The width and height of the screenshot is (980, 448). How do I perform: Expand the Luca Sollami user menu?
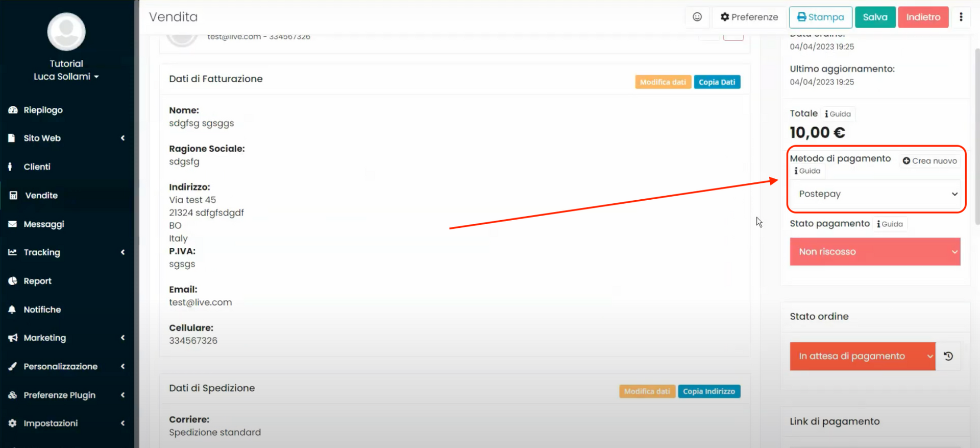(66, 77)
